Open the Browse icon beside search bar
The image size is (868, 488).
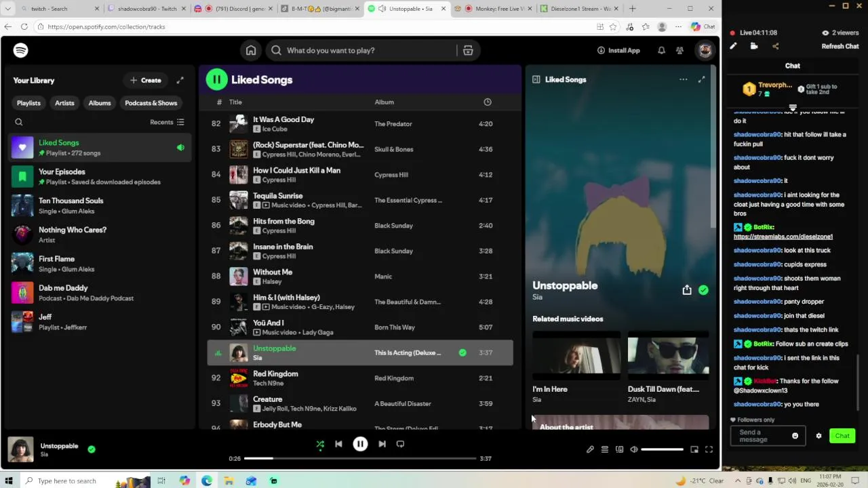(x=468, y=50)
